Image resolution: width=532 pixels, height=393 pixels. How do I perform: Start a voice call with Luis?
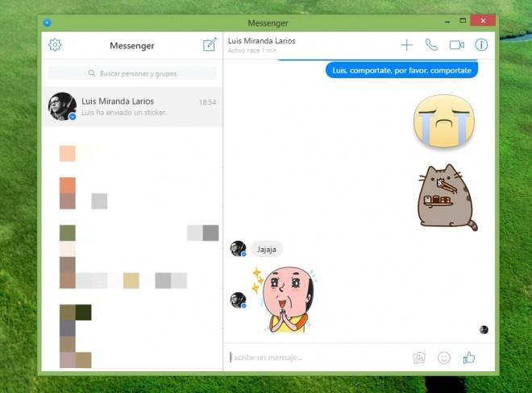[431, 45]
